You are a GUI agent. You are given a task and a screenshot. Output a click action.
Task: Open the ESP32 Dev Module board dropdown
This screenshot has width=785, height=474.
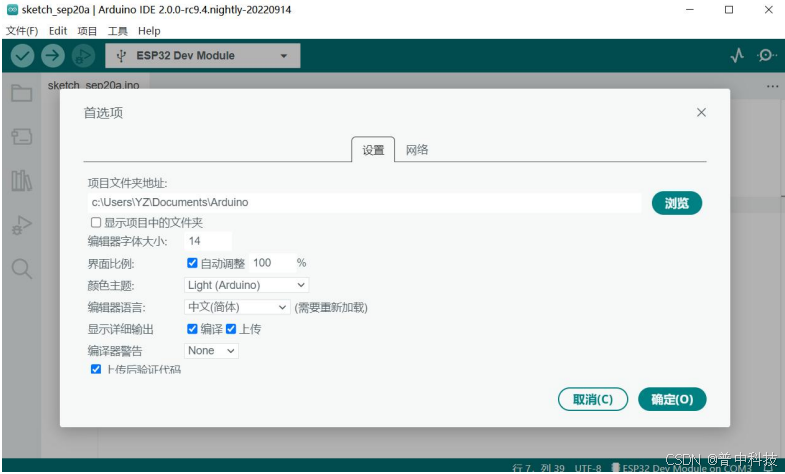203,56
